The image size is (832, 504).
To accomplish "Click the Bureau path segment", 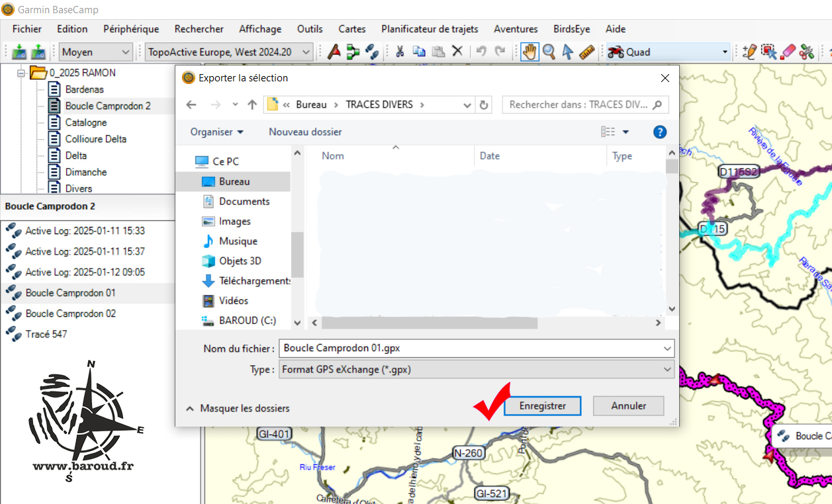I will coord(311,105).
